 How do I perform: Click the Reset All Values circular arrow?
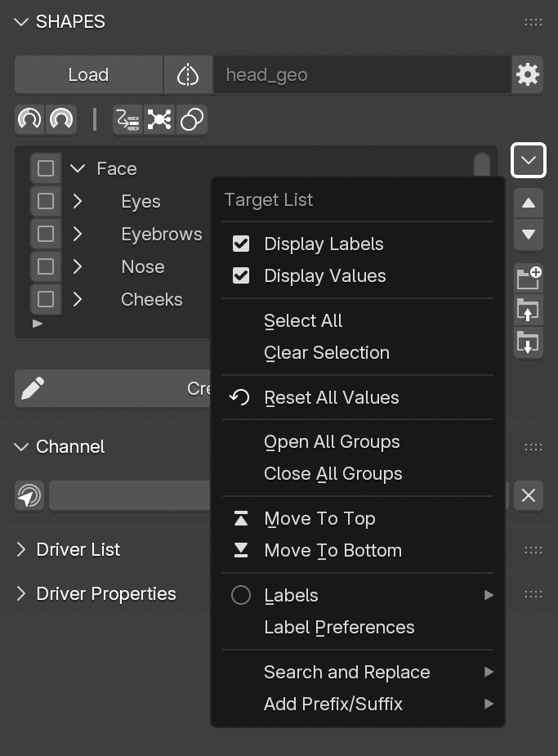click(240, 397)
